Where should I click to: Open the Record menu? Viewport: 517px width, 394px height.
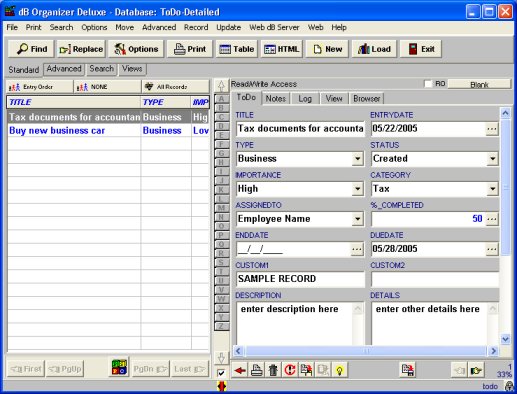tap(196, 27)
